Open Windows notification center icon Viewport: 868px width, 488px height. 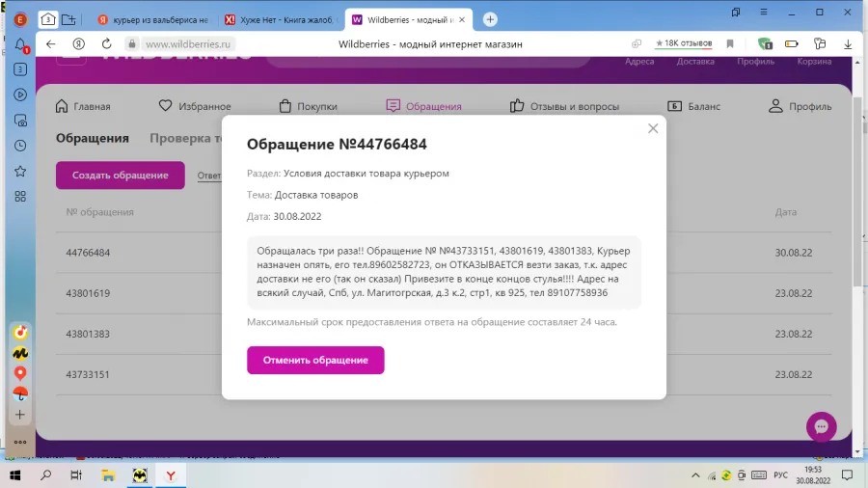[x=847, y=475]
